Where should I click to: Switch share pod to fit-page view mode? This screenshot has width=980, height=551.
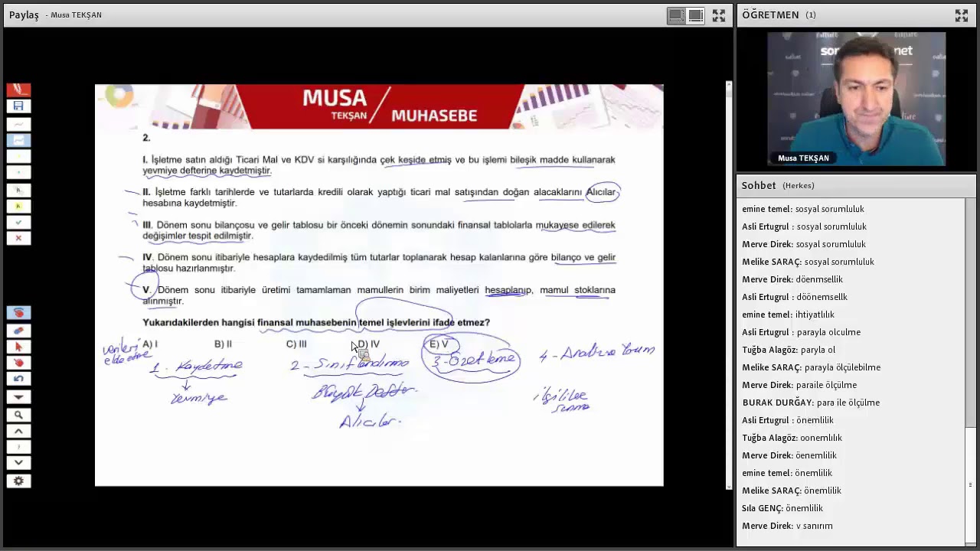(x=695, y=15)
